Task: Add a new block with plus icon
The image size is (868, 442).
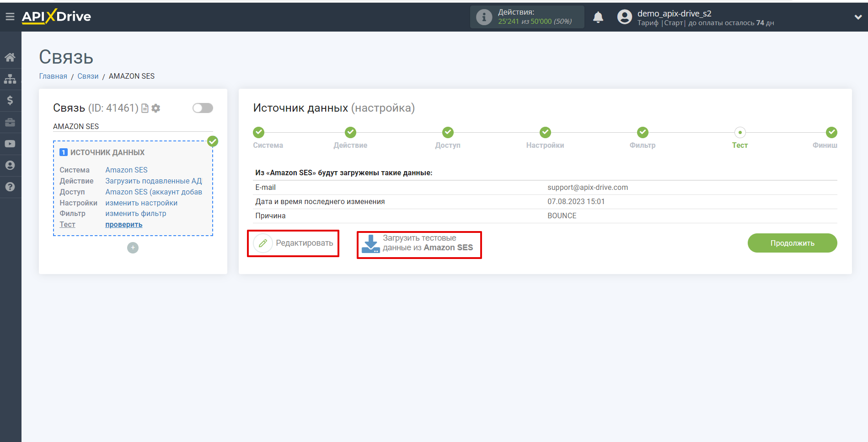Action: 133,248
